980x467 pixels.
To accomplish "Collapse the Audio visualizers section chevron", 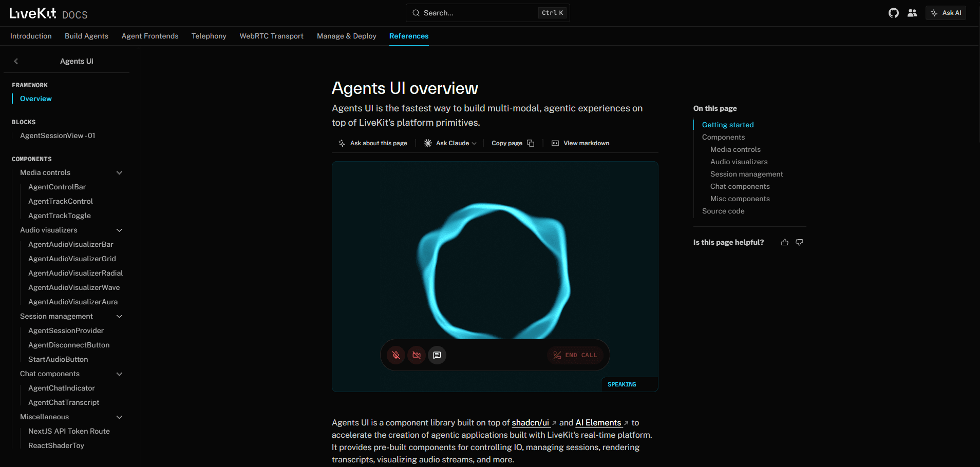I will tap(119, 230).
